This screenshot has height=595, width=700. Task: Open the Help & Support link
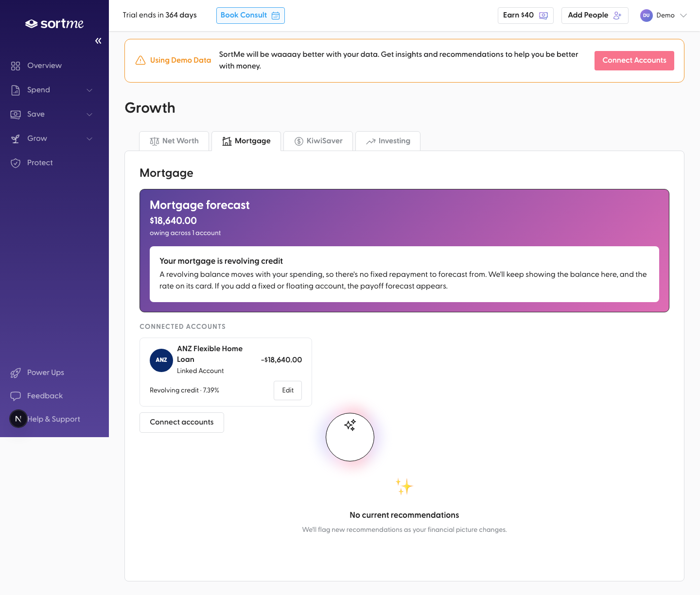53,419
